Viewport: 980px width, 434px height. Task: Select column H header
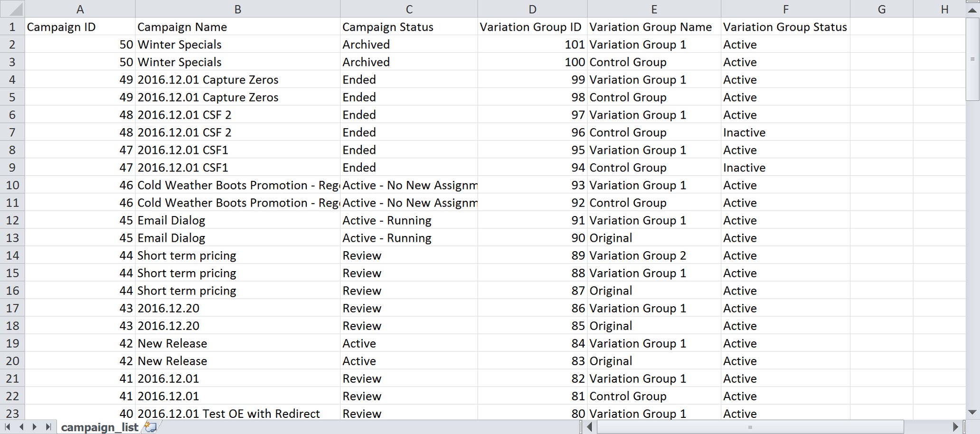click(939, 9)
